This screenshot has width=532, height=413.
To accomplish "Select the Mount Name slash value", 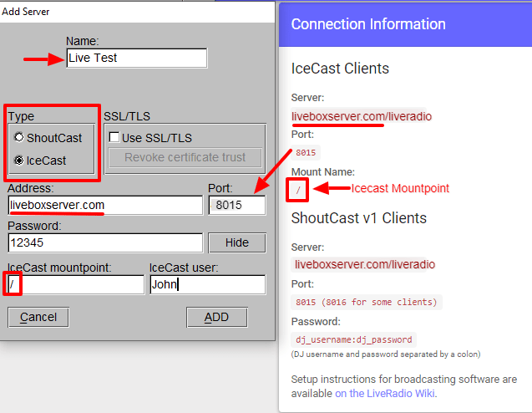I will tap(298, 190).
